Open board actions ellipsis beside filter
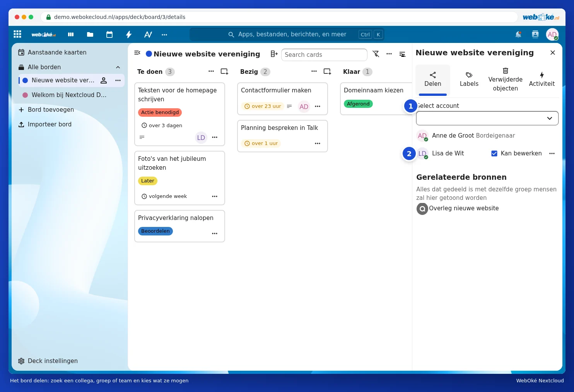 click(x=389, y=54)
